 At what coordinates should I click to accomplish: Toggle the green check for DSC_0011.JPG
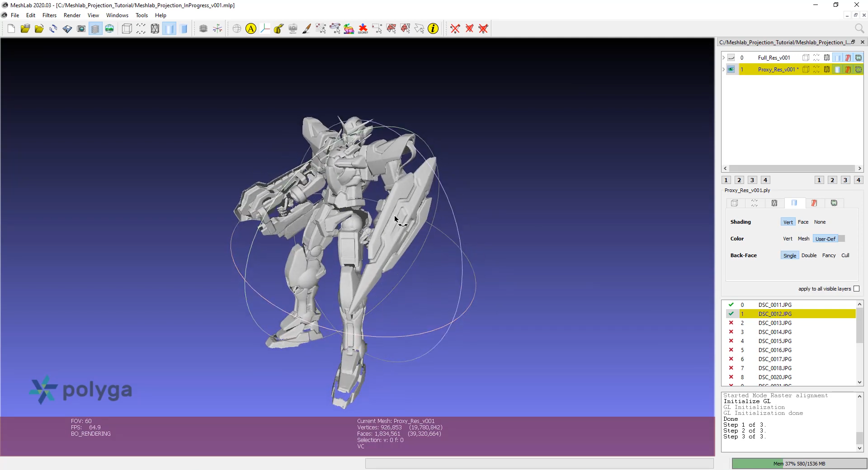coord(731,305)
